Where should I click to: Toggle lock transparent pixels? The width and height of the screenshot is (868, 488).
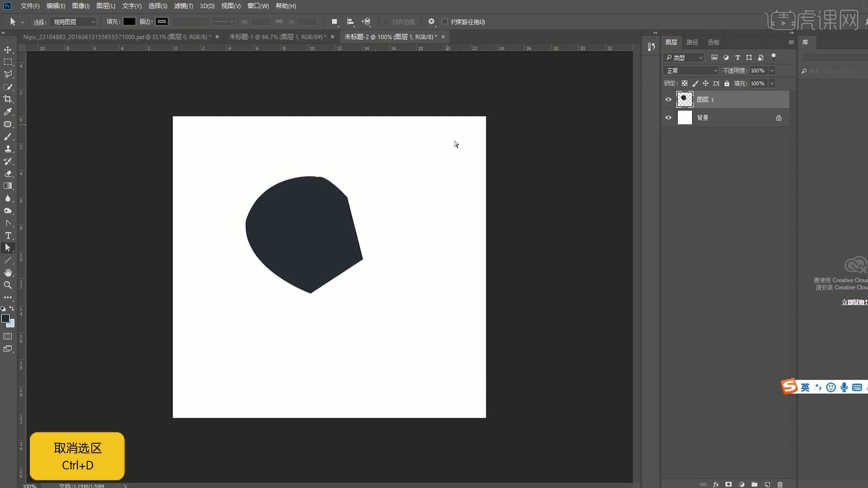684,83
